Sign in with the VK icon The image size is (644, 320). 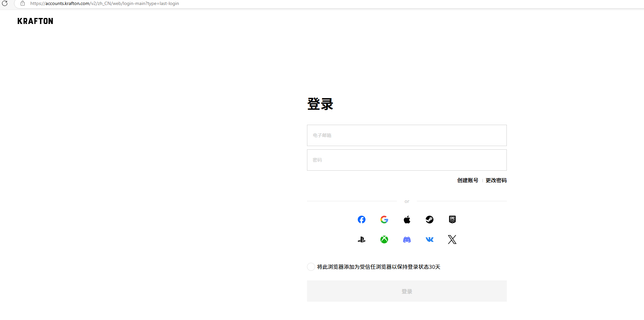click(430, 240)
